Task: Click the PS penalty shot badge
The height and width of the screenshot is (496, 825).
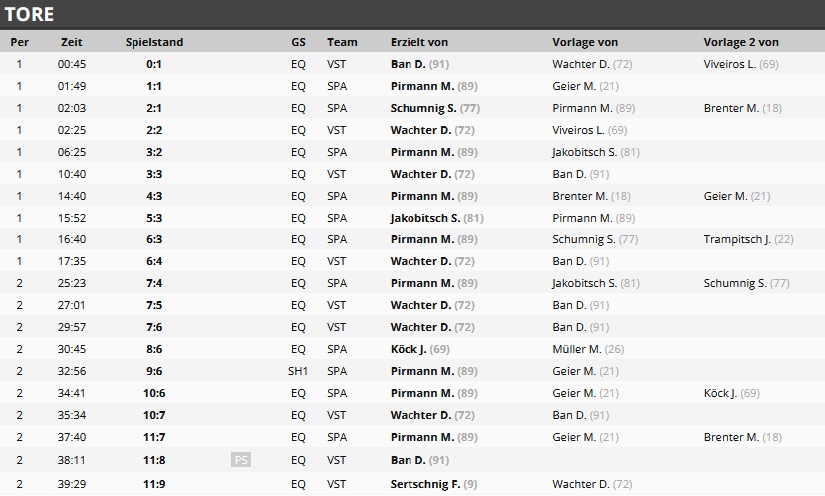Action: coord(240,460)
